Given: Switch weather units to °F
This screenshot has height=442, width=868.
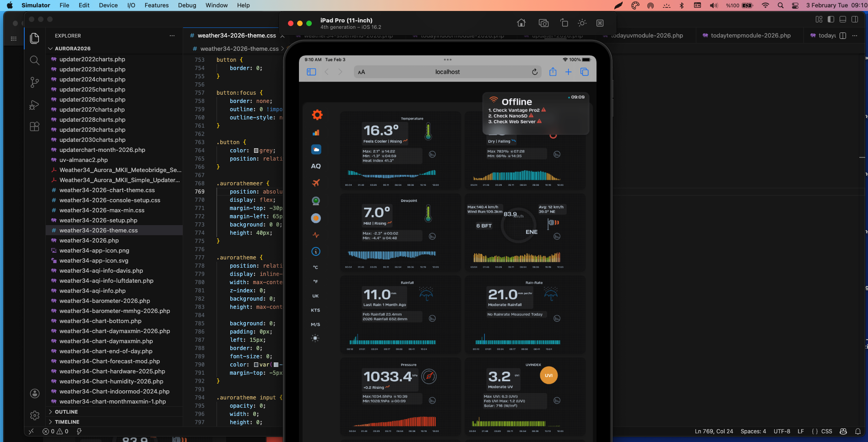Looking at the screenshot, I should point(315,281).
